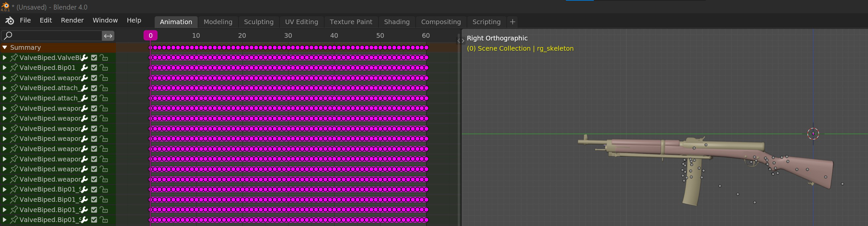Image resolution: width=868 pixels, height=226 pixels.
Task: Toggle the lock on the ValveBiped.Bip01 channel
Action: [x=104, y=68]
